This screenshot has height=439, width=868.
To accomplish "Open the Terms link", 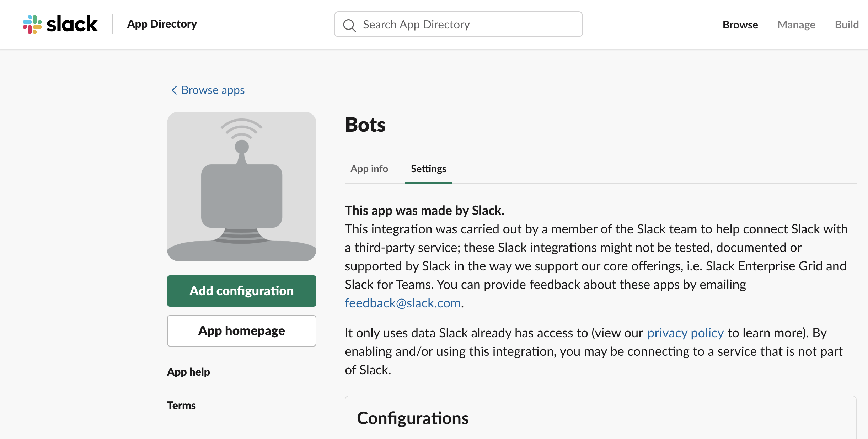I will click(181, 405).
